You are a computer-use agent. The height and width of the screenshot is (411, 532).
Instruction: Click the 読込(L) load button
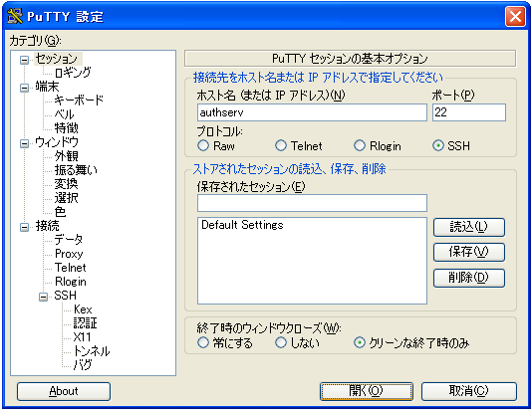pos(469,227)
